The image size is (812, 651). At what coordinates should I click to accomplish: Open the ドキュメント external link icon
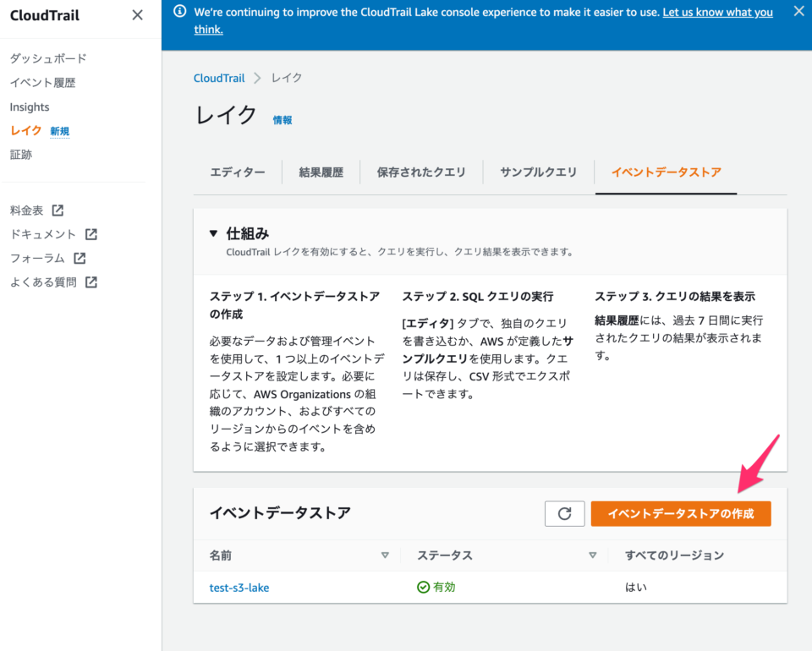tap(91, 234)
